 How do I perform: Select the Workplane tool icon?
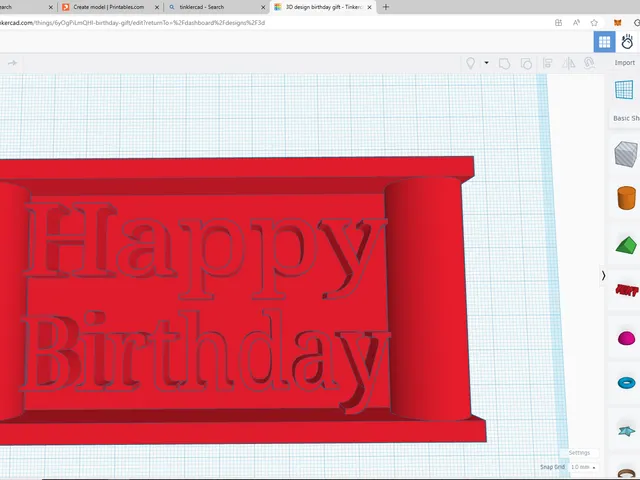point(624,89)
